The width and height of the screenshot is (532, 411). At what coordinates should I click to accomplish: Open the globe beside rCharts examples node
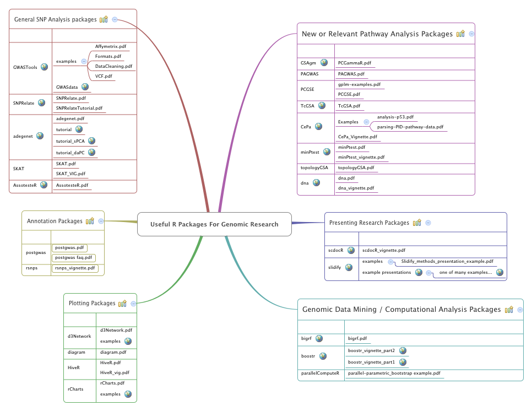tap(127, 394)
